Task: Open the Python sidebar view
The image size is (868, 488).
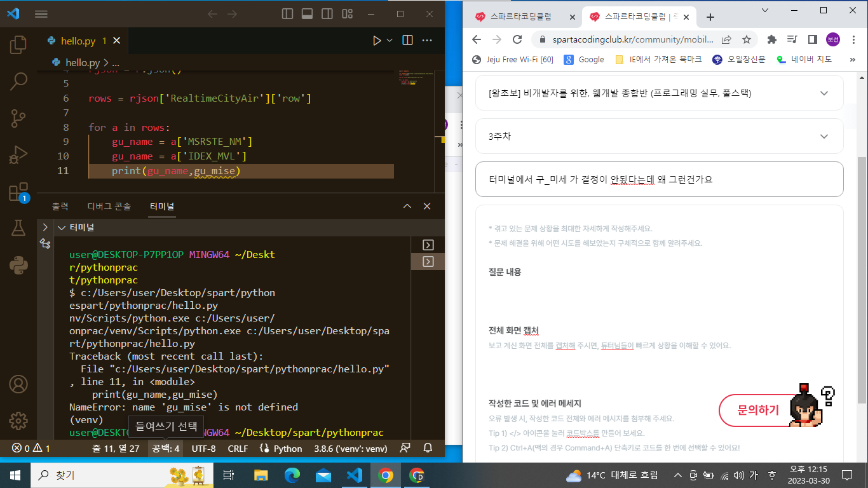Action: click(x=18, y=265)
